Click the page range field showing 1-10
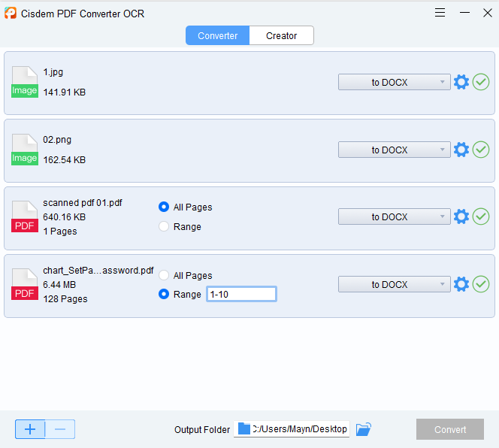 [241, 294]
